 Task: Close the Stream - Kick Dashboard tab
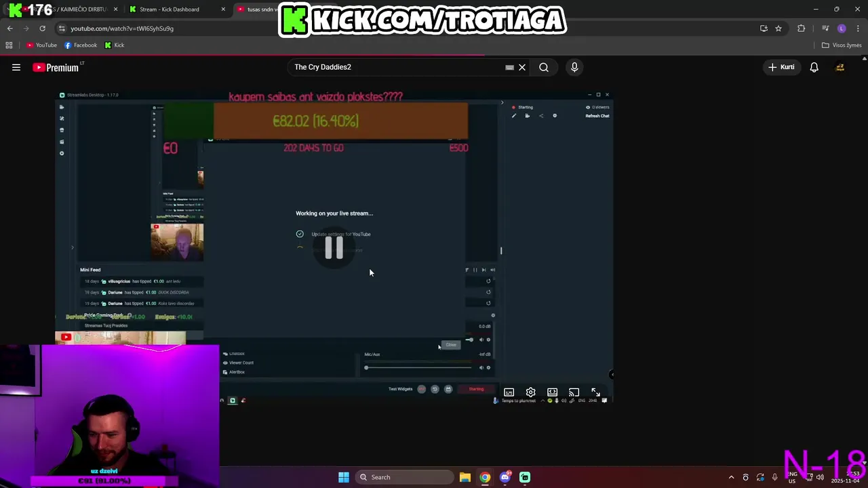pyautogui.click(x=223, y=9)
